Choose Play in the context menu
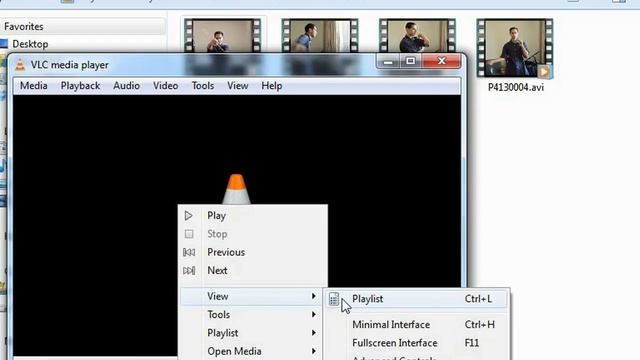Screen dimensions: 640x360 click(x=253, y=216)
